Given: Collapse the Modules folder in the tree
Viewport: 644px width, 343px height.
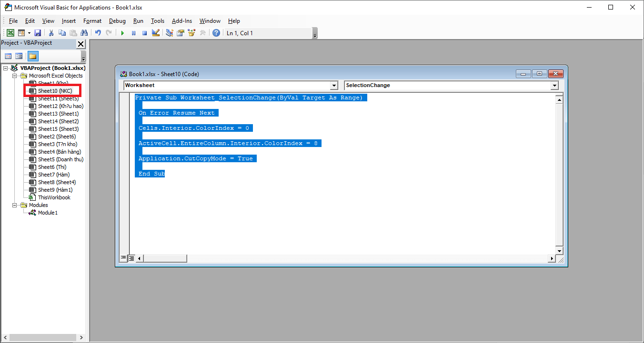Looking at the screenshot, I should (x=15, y=205).
